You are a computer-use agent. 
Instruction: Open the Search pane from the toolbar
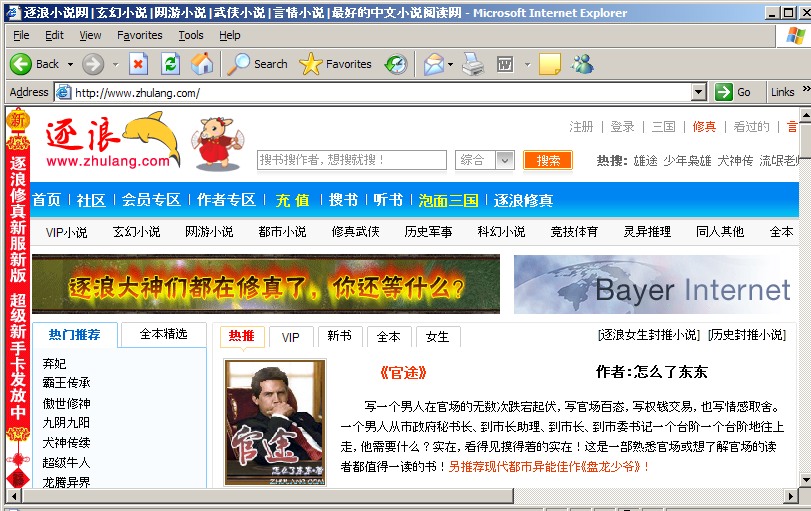pyautogui.click(x=257, y=64)
